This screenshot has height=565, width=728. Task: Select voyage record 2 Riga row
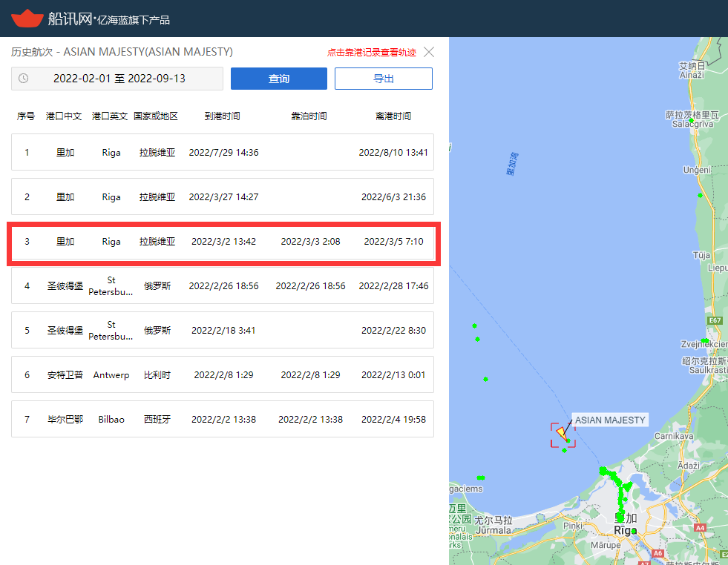223,196
